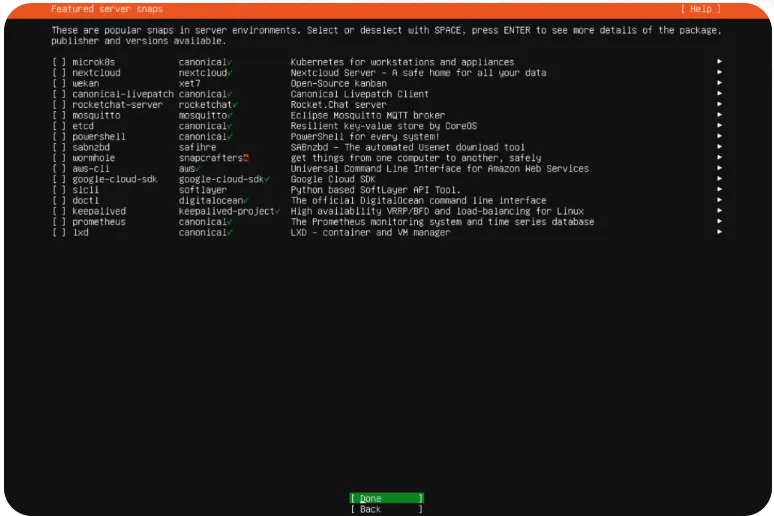Screen dimensions: 774x516
Task: Open details arrow for doctl row
Action: point(719,200)
